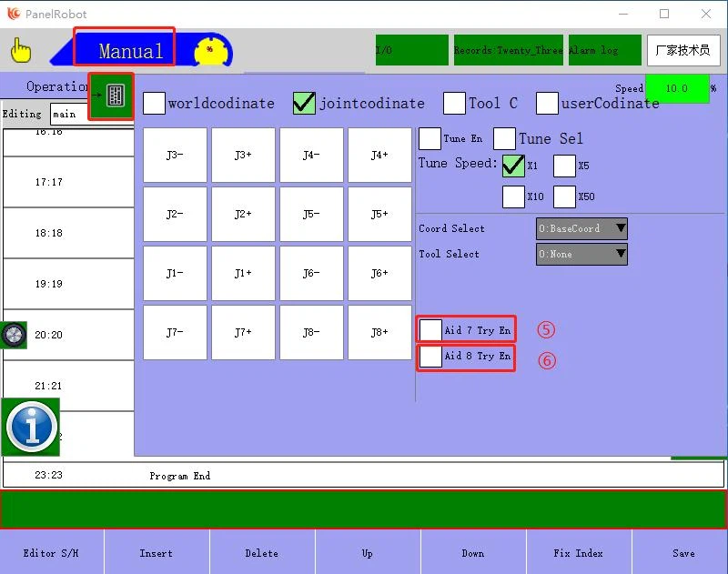The width and height of the screenshot is (728, 574).
Task: Open the Tool Select dropdown
Action: [581, 254]
